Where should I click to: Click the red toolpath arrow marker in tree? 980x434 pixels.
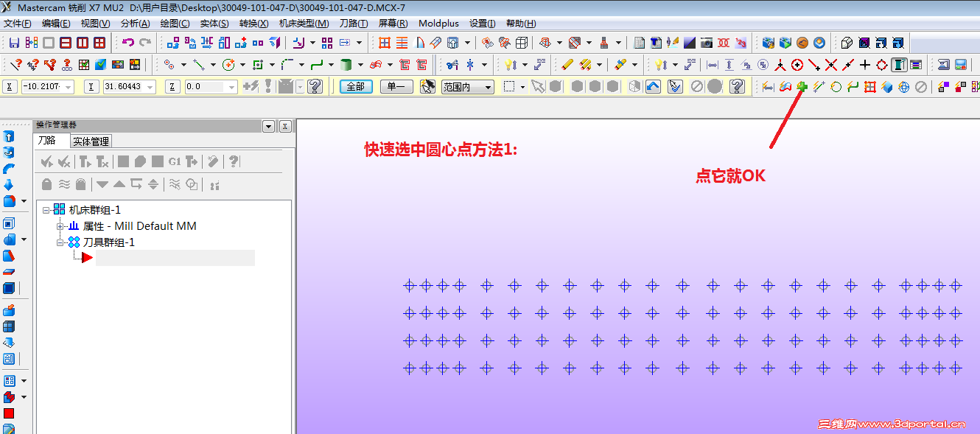click(88, 257)
